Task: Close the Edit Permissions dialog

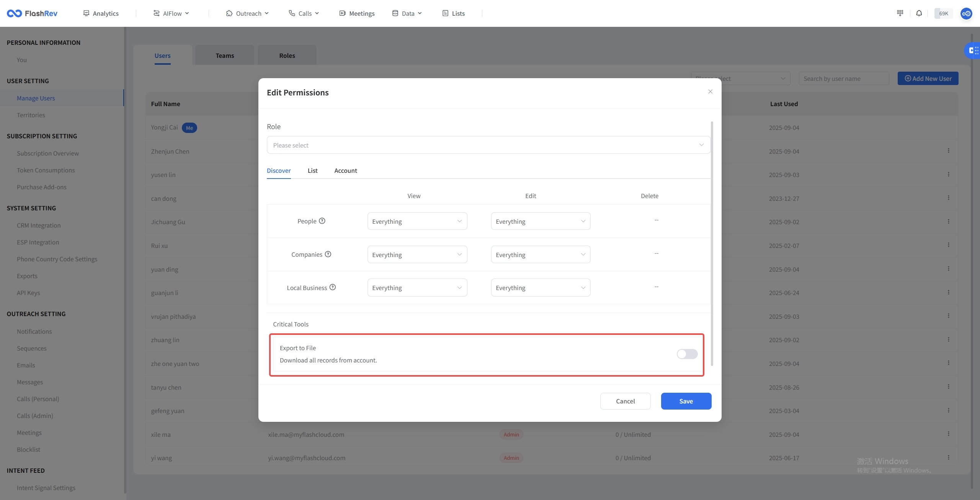Action: [x=710, y=92]
